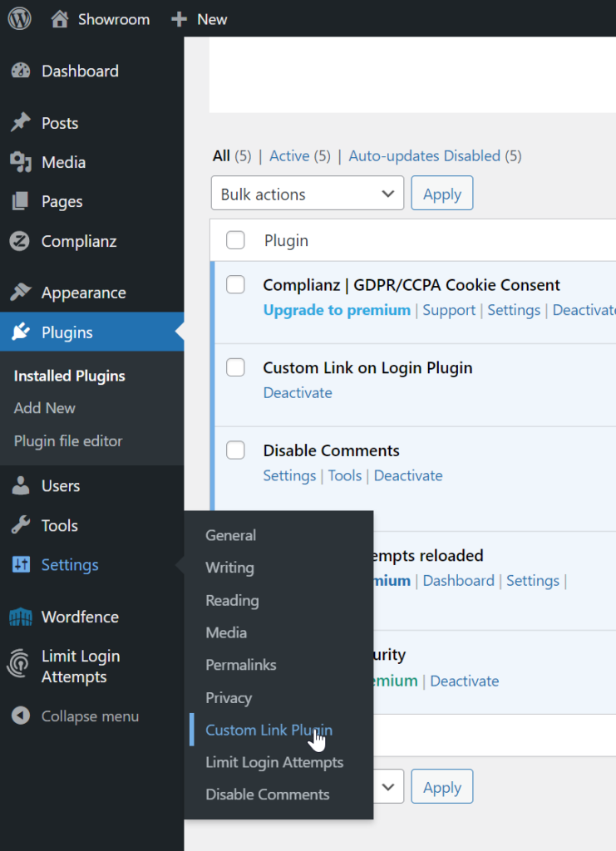
Task: Open Posts via the pushpin icon
Action: point(21,123)
